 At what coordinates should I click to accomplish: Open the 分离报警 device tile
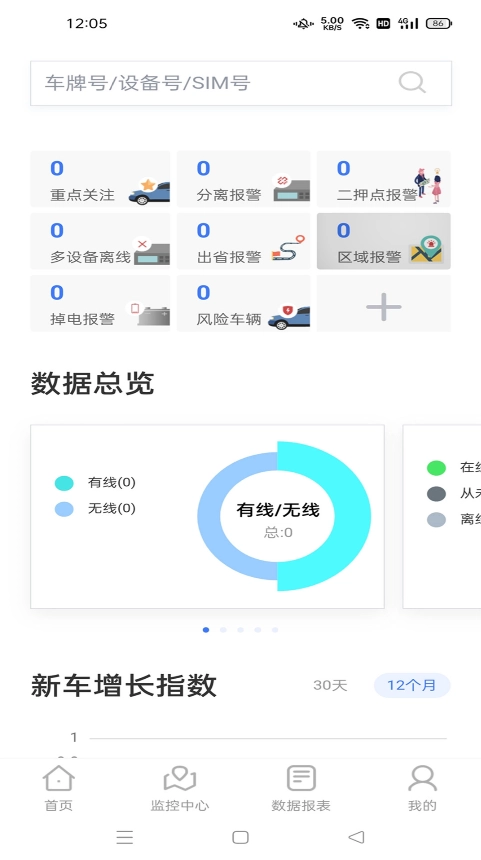tap(244, 179)
